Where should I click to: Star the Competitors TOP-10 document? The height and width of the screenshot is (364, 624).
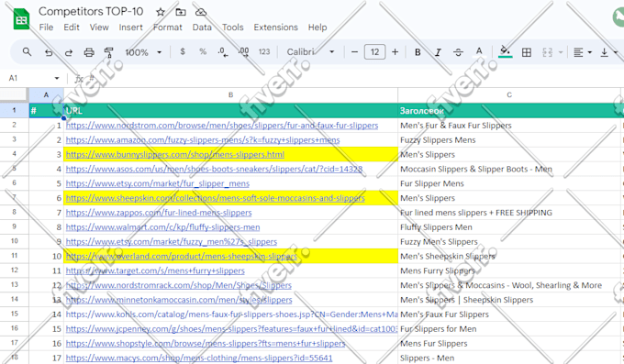pyautogui.click(x=161, y=12)
